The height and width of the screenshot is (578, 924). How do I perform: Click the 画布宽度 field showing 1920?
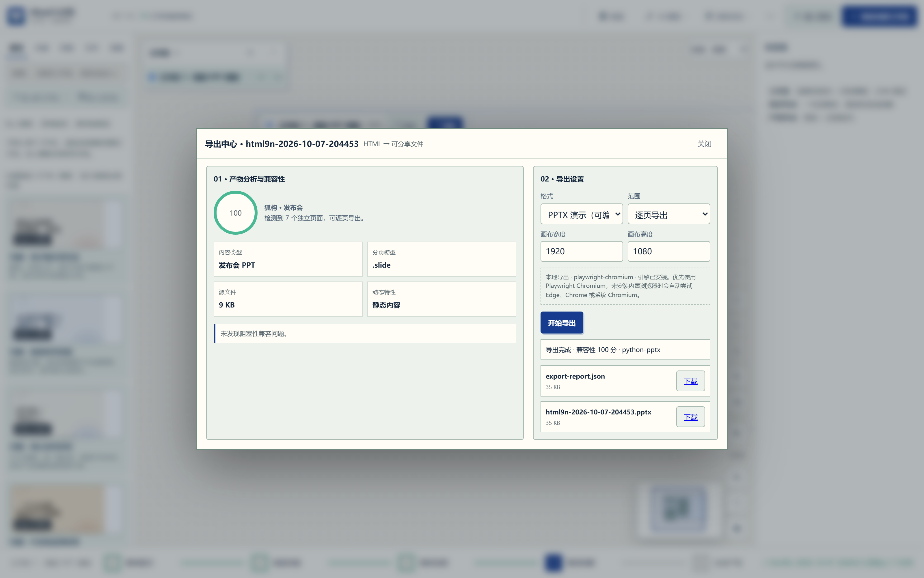582,251
